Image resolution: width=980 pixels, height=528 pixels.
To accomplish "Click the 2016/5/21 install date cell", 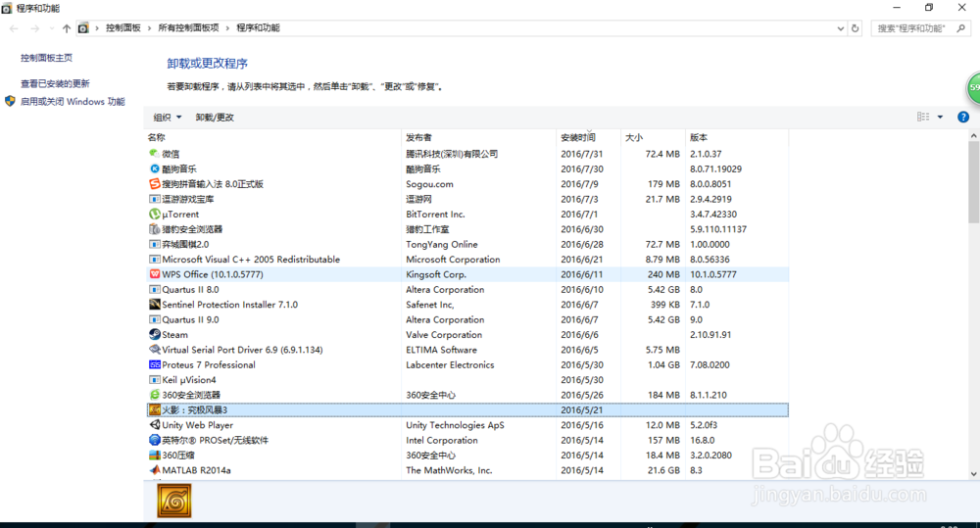I will click(582, 409).
